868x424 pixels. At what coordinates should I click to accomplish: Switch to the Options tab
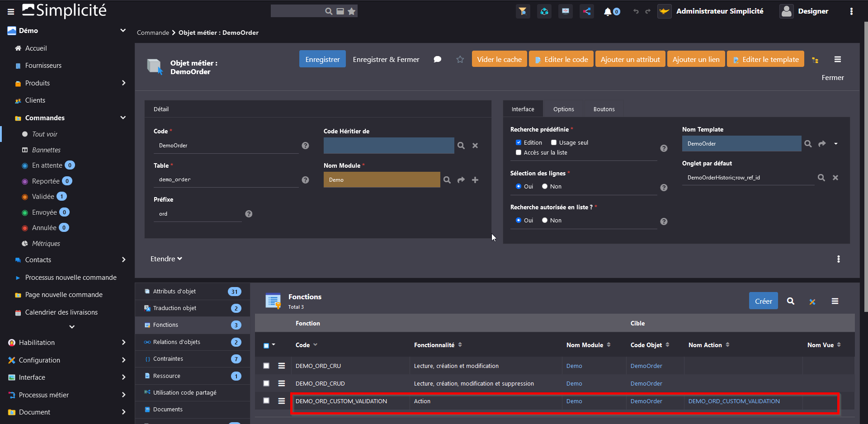point(563,109)
